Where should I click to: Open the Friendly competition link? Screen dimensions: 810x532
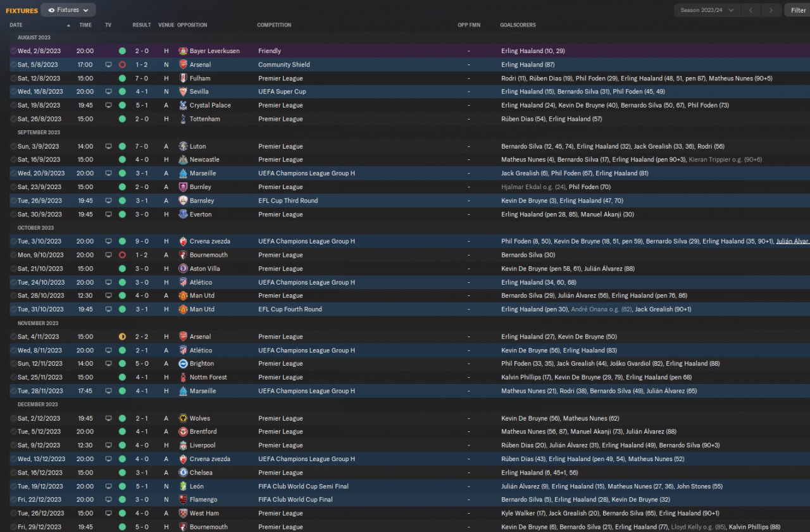pos(270,51)
